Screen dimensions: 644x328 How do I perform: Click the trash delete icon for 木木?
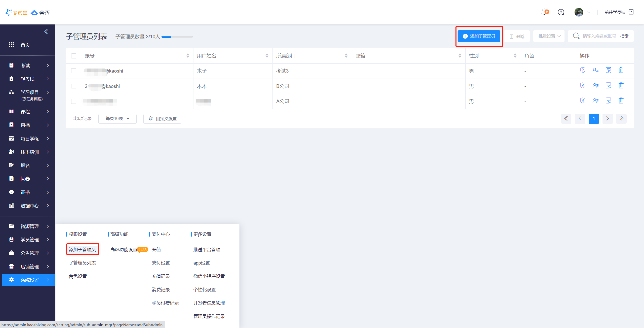pyautogui.click(x=621, y=86)
